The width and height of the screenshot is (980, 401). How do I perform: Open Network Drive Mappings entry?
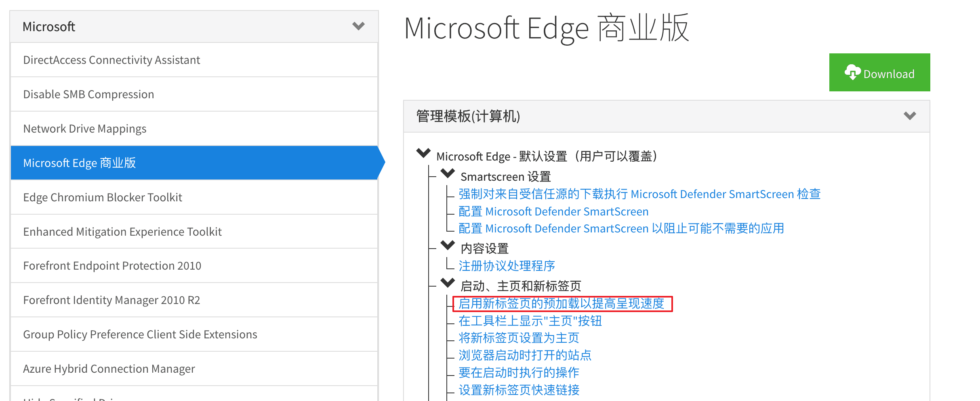click(85, 129)
